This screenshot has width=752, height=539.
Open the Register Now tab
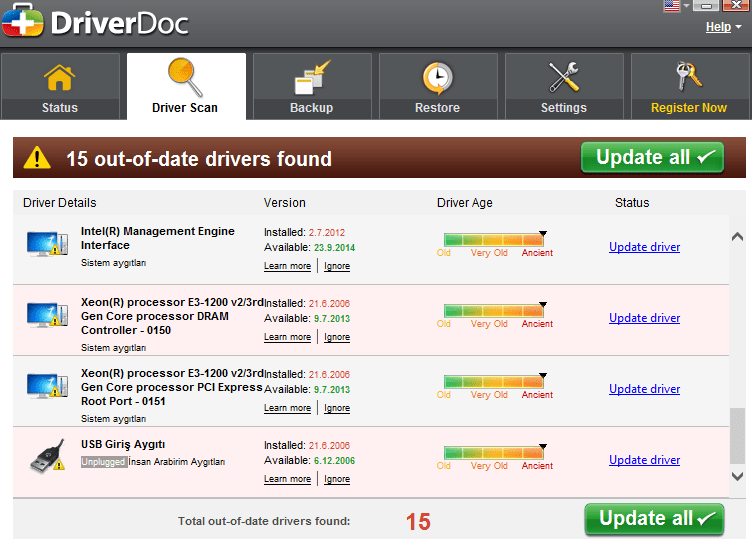pos(689,86)
